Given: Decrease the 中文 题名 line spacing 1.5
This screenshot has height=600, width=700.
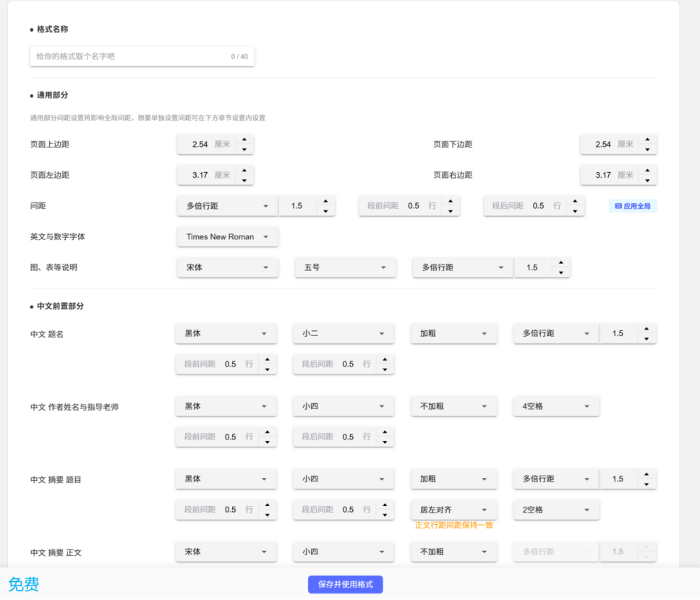Looking at the screenshot, I should [646, 339].
